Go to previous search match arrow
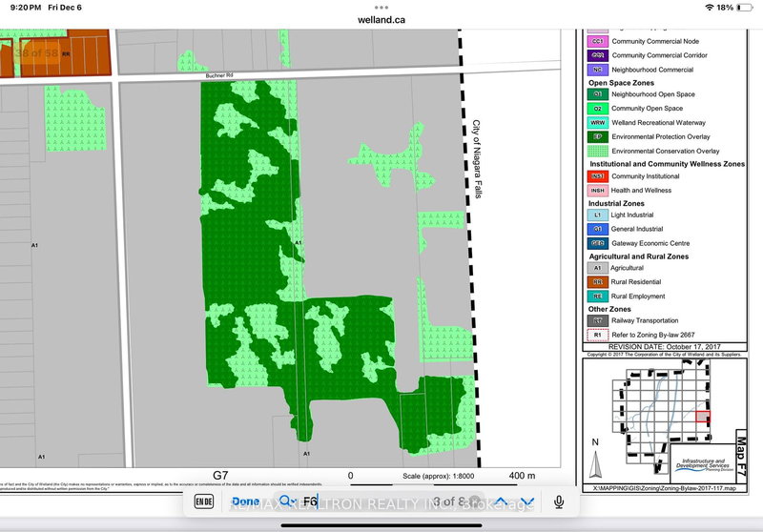 500,501
